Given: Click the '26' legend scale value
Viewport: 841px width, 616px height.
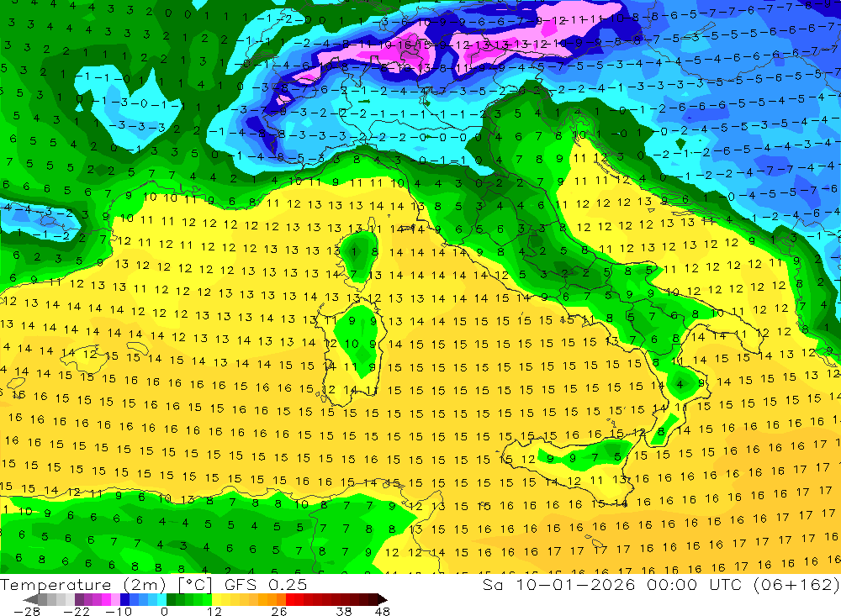Looking at the screenshot, I should pyautogui.click(x=279, y=612).
